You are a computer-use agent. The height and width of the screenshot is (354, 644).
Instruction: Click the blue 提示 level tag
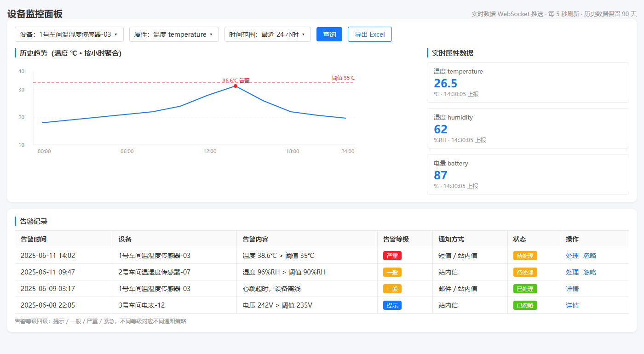pyautogui.click(x=392, y=305)
